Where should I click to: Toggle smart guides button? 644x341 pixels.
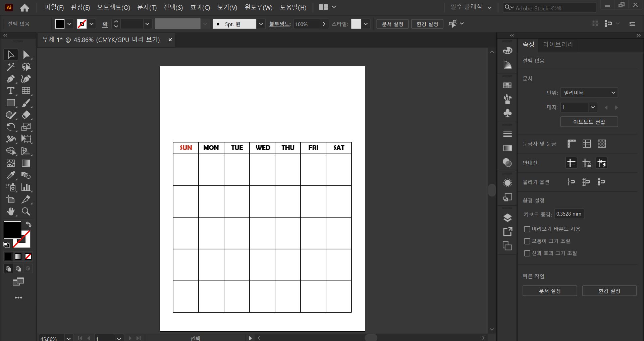point(602,163)
